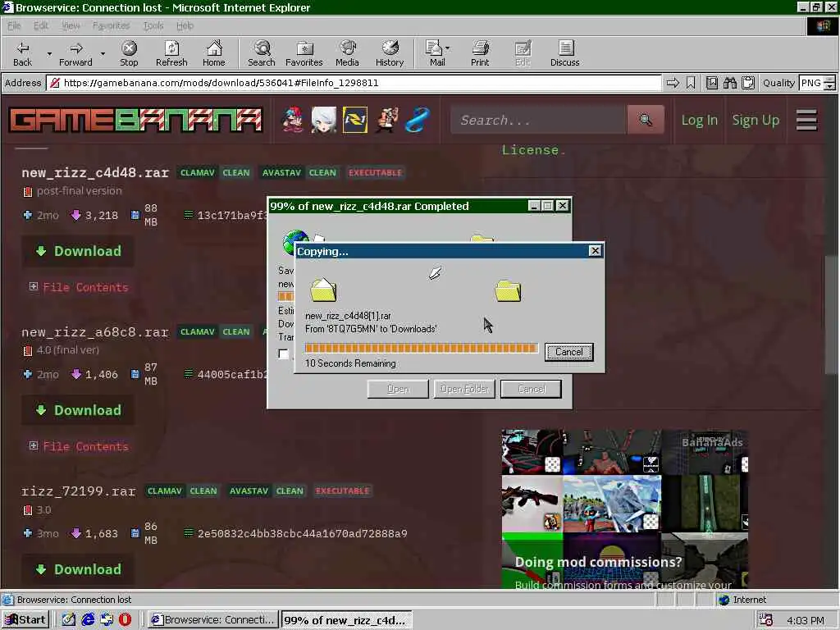Click the Go arrow beside address bar
The height and width of the screenshot is (630, 840).
(673, 83)
